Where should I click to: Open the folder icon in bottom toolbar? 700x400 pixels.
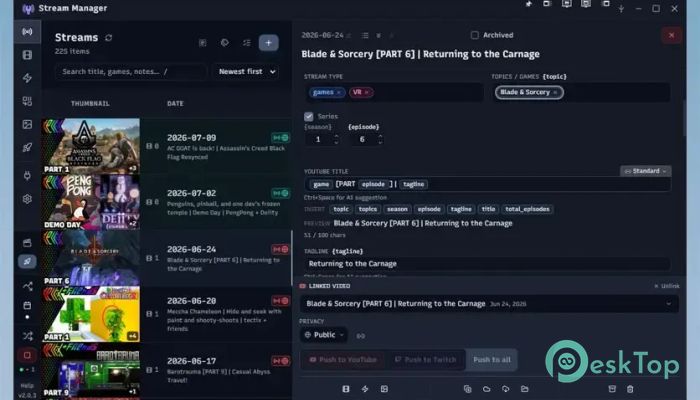(525, 389)
